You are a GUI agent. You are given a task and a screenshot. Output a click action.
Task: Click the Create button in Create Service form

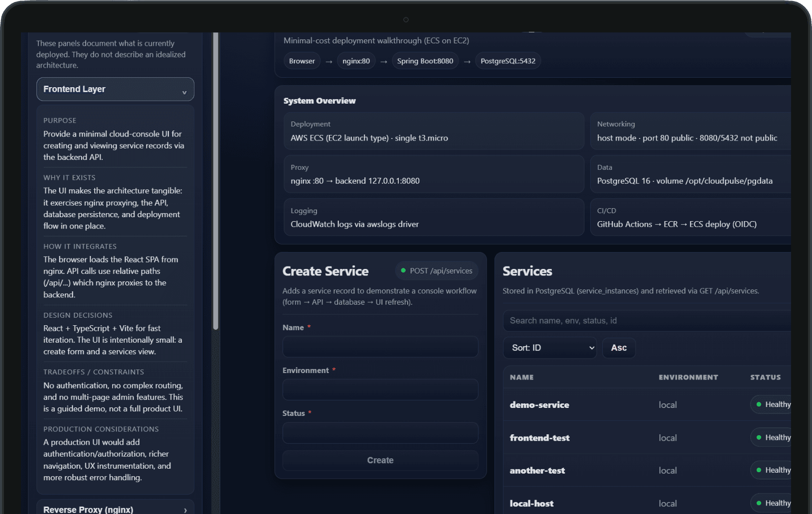tap(380, 460)
